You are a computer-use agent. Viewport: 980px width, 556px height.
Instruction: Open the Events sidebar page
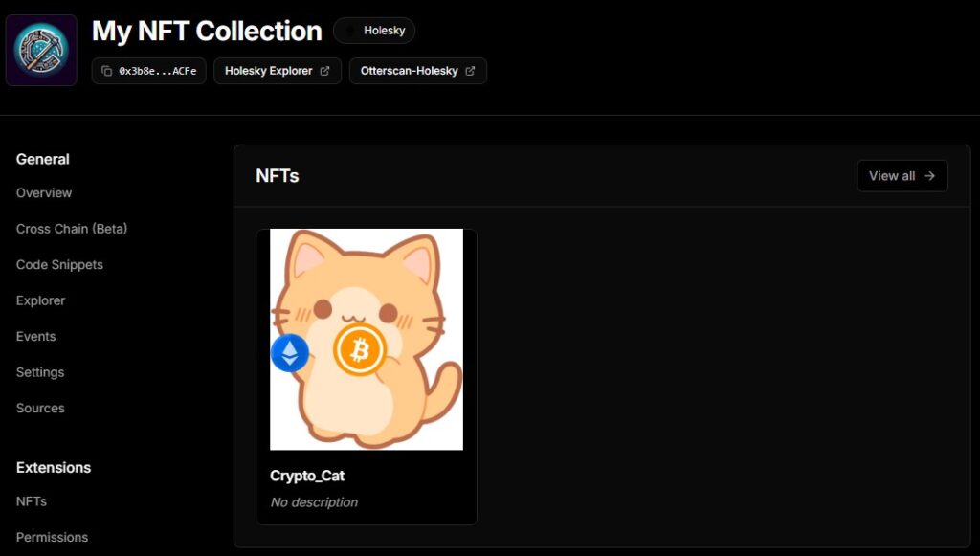click(x=36, y=337)
